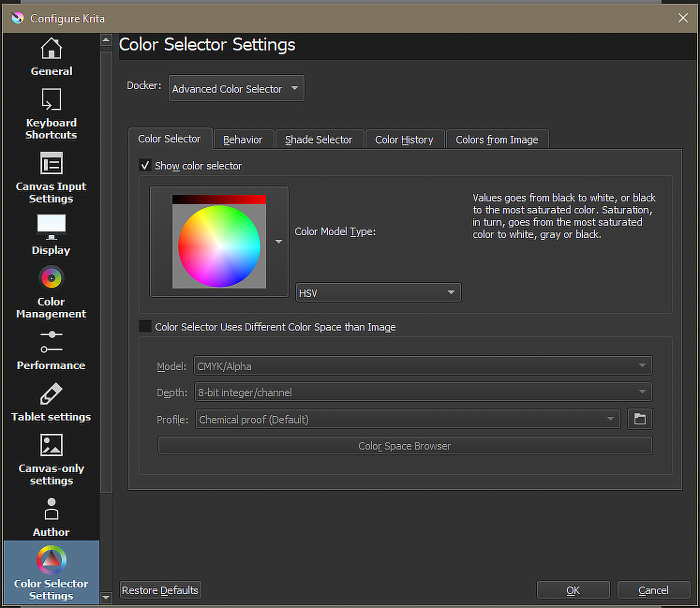Click the color wheel preview thumbnail
This screenshot has height=608, width=700.
pyautogui.click(x=219, y=246)
